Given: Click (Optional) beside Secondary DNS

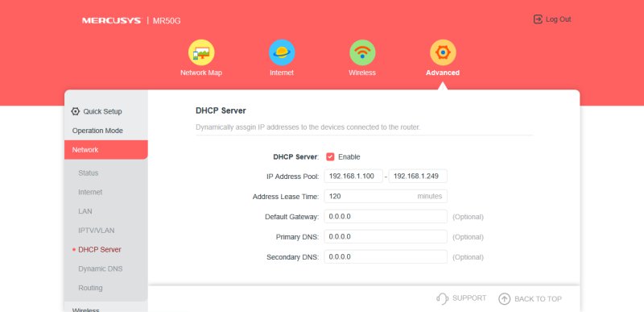Looking at the screenshot, I should pyautogui.click(x=468, y=257).
